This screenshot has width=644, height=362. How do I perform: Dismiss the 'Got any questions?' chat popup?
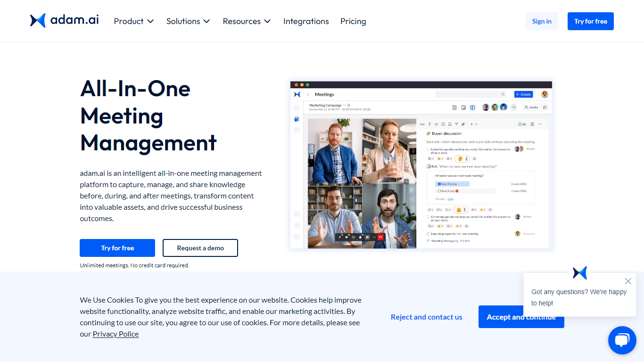[x=627, y=281]
